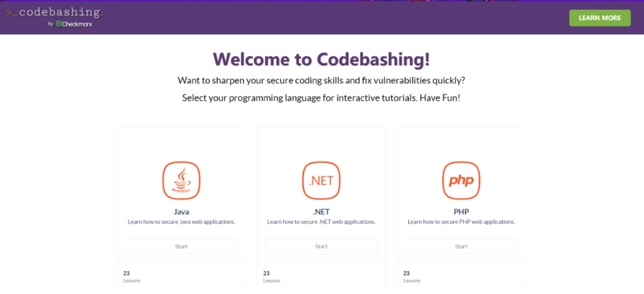Click 'Learn how to secure Java web applications.'
644x294 pixels.
point(181,222)
